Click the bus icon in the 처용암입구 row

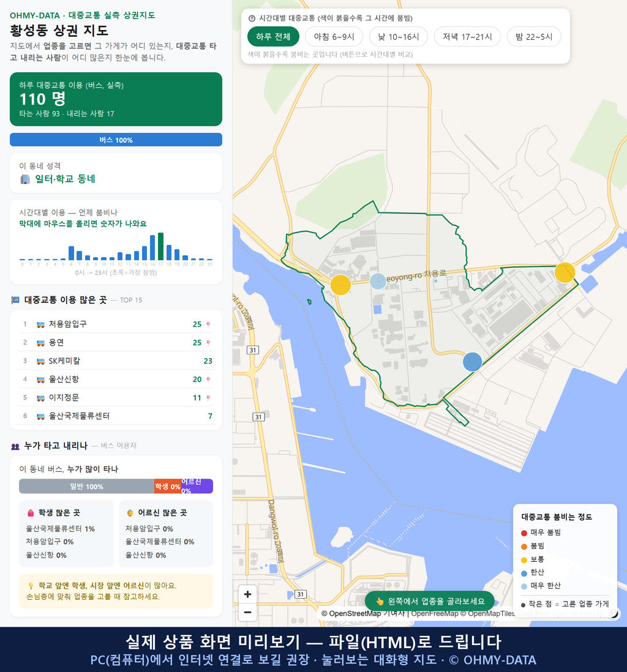click(x=40, y=324)
